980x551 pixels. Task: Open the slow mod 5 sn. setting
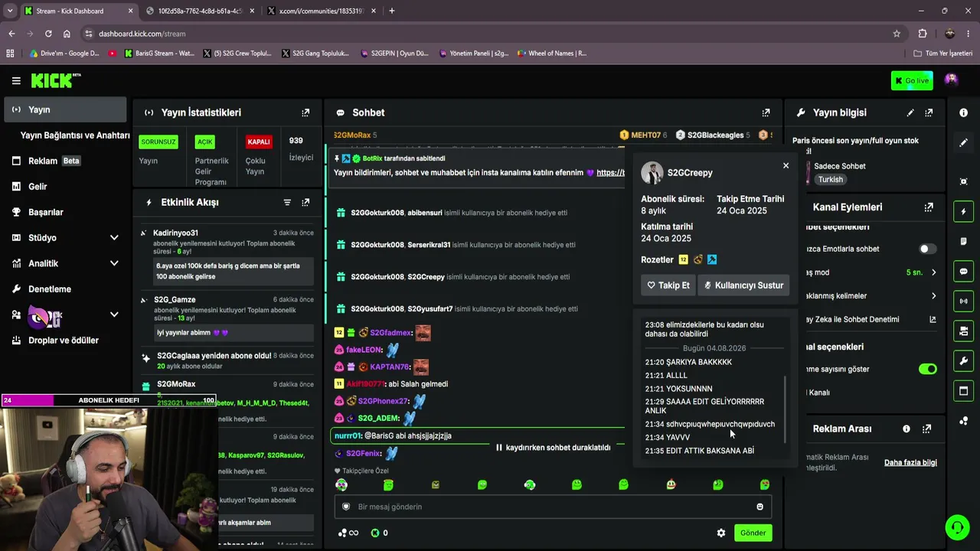coord(922,272)
